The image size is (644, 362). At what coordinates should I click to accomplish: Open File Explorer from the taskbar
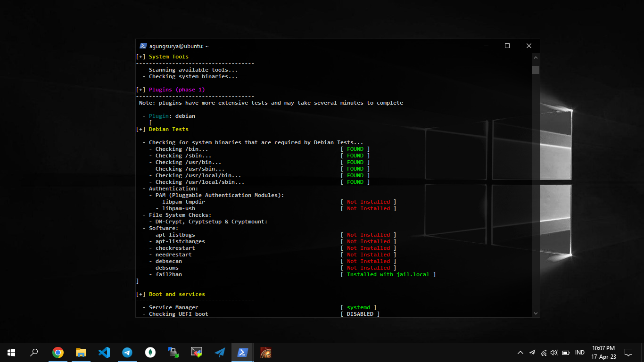(81, 352)
